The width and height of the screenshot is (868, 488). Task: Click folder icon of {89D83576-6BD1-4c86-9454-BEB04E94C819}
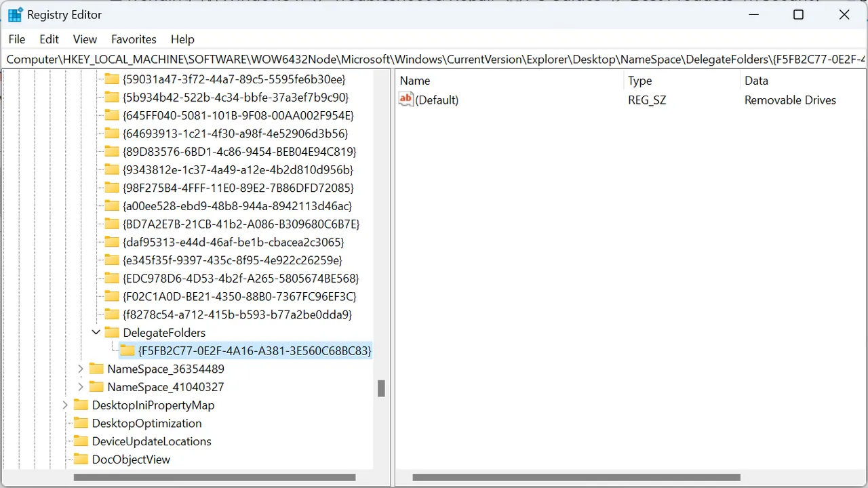(112, 152)
